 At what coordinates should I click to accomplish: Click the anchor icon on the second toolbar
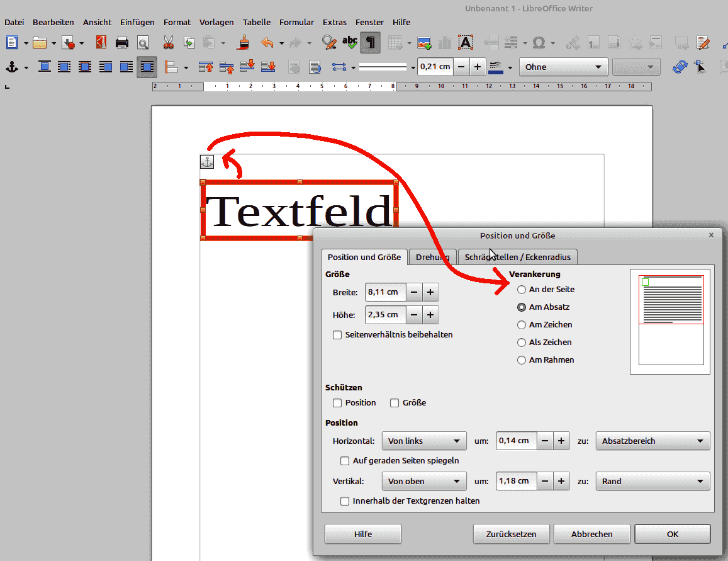[x=11, y=67]
